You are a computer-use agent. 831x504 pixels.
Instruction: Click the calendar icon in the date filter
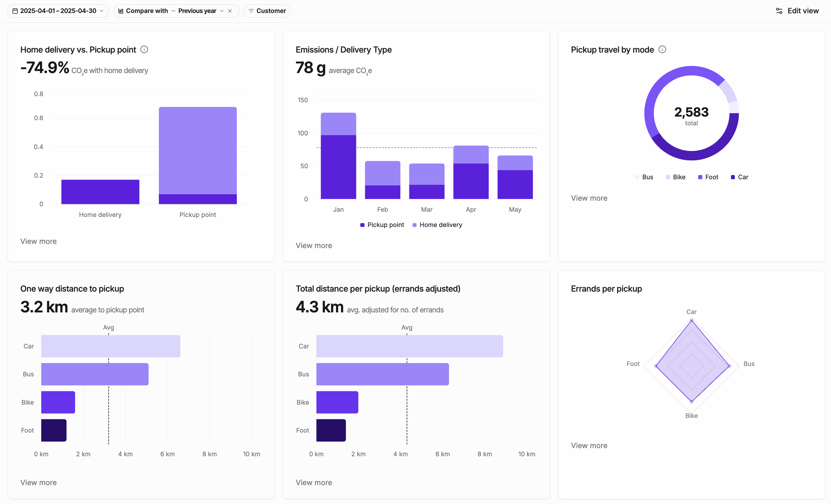pos(15,11)
